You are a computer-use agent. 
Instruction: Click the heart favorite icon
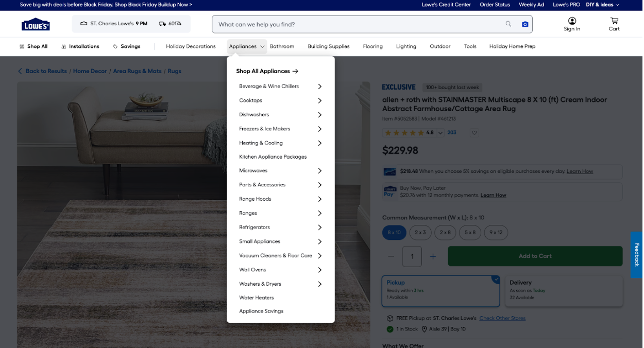click(474, 133)
